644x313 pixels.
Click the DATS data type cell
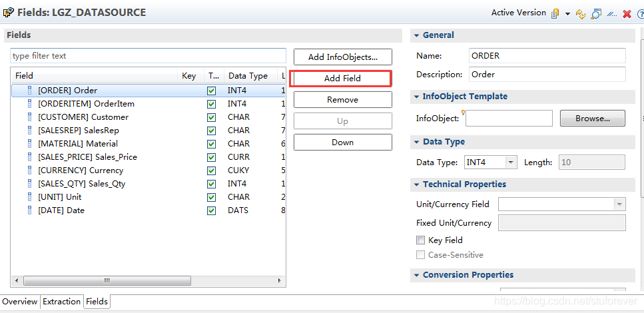(238, 210)
